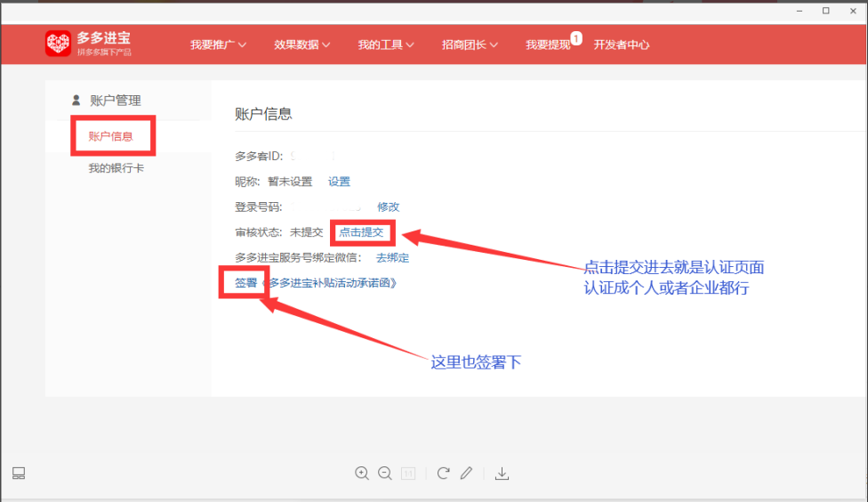Image resolution: width=868 pixels, height=502 pixels.
Task: Go to 开发者中心
Action: [621, 45]
